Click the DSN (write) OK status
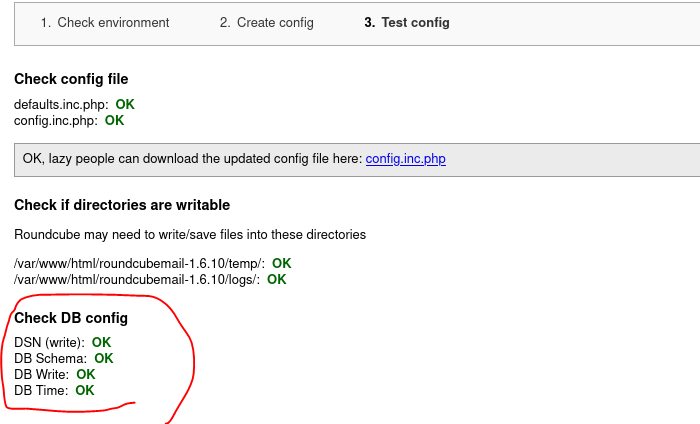The height and width of the screenshot is (424, 700). point(101,342)
